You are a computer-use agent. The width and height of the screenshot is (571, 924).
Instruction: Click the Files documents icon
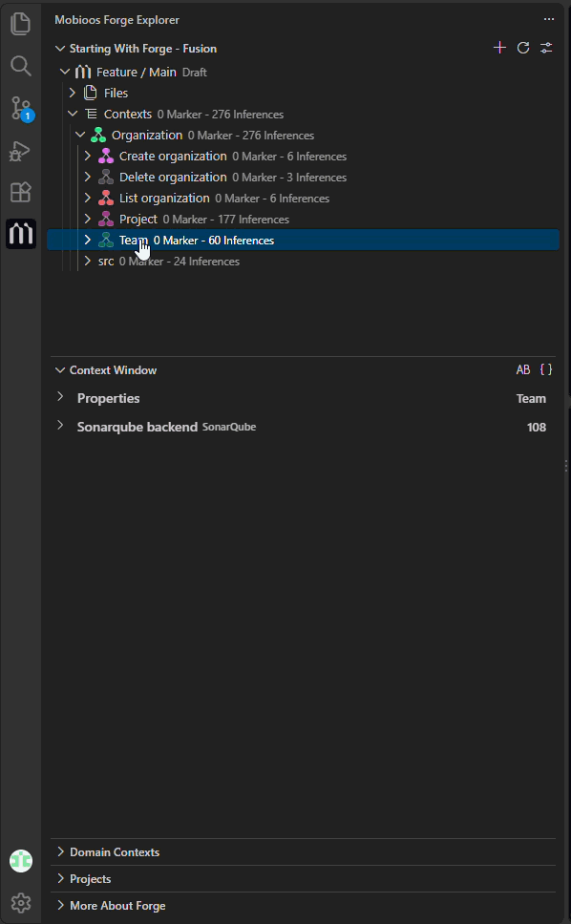coord(90,93)
